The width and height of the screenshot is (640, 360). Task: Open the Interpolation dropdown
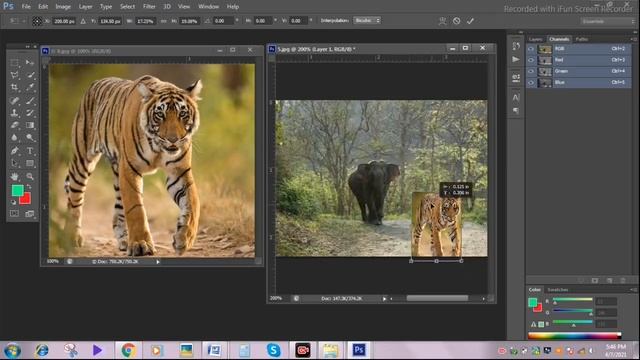pos(367,20)
